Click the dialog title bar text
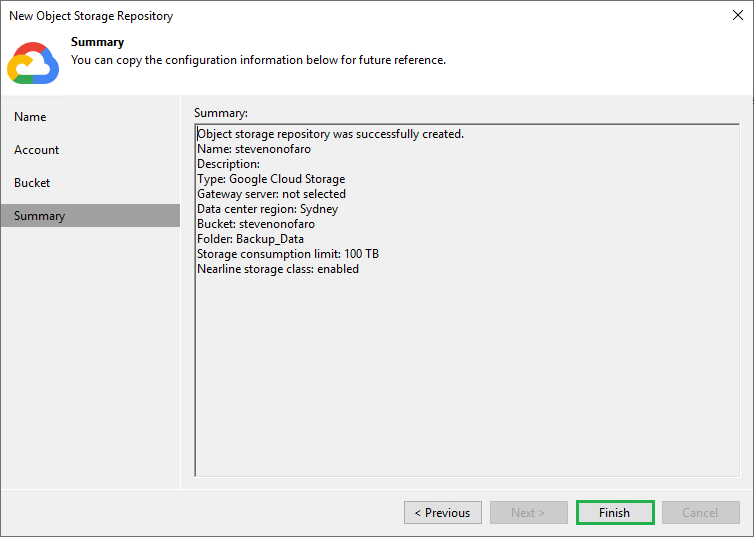This screenshot has height=537, width=754. (91, 16)
